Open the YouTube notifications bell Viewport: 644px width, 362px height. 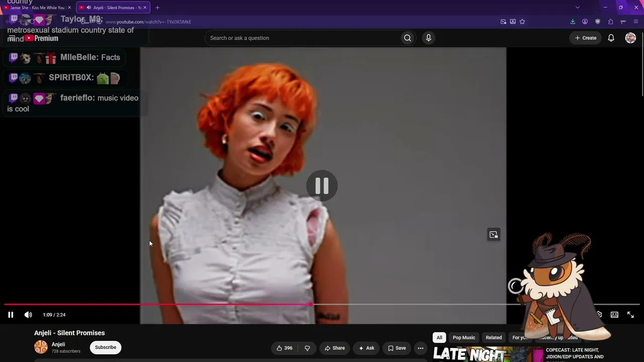pyautogui.click(x=611, y=38)
